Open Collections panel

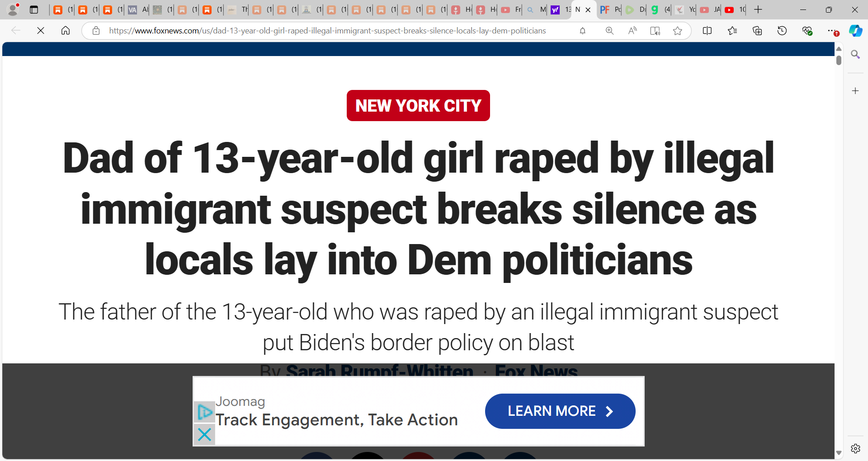click(757, 31)
